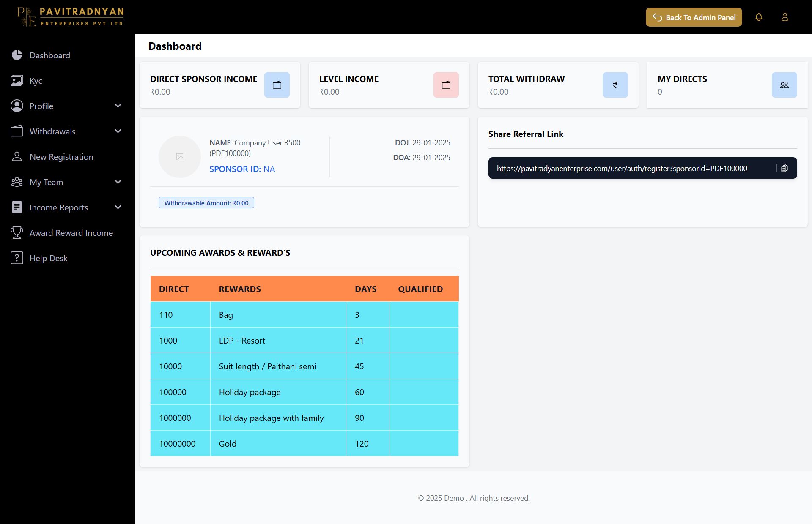Click the Award Reward Income trophy icon

point(17,233)
